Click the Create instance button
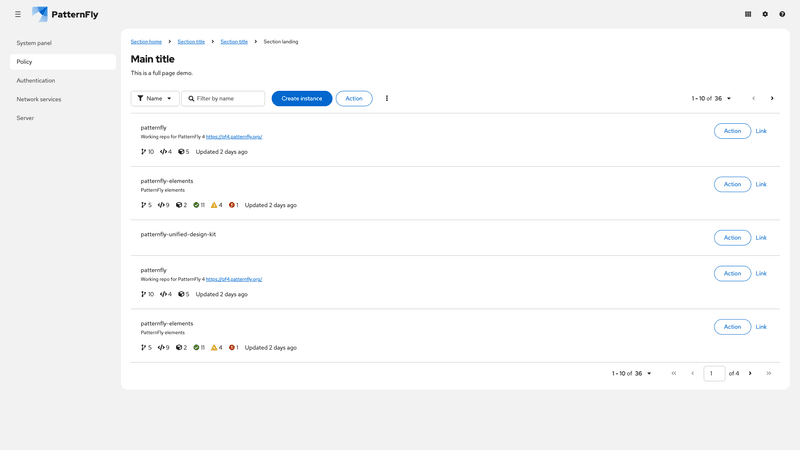Viewport: 800px width, 450px height. [x=302, y=99]
